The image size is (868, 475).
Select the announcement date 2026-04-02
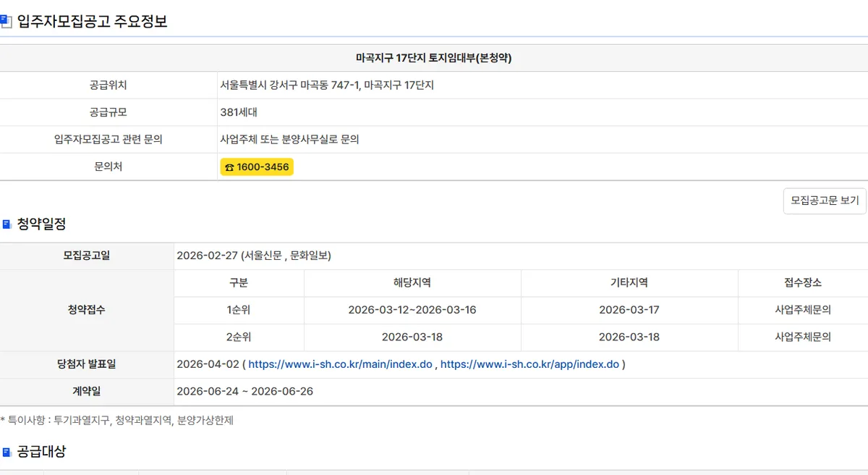[208, 364]
